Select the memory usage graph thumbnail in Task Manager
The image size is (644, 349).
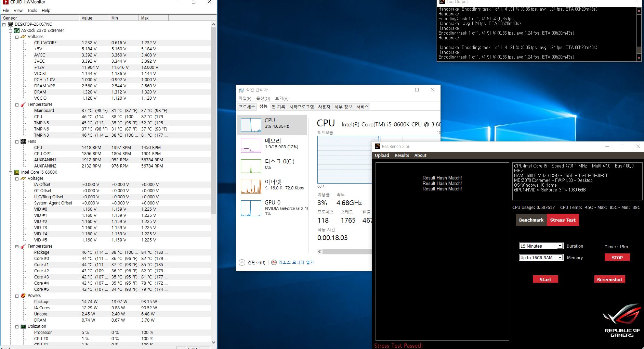(251, 146)
